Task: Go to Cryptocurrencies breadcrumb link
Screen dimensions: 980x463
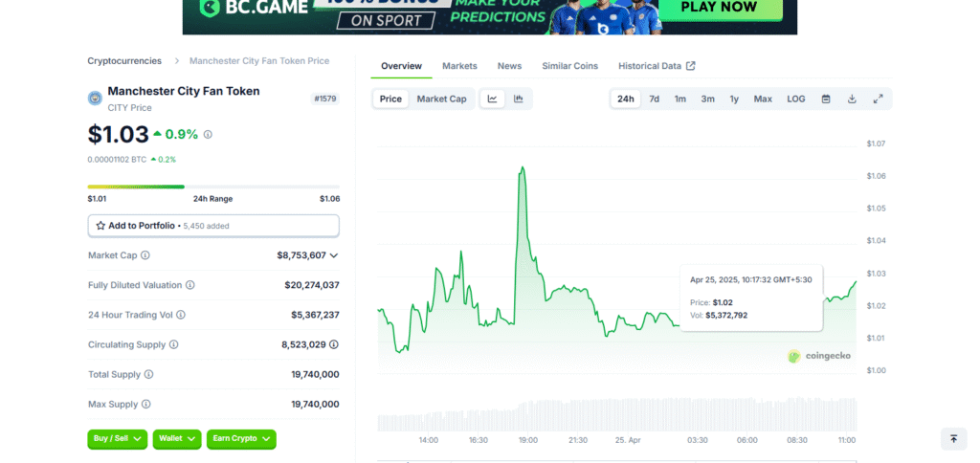Action: click(x=124, y=60)
